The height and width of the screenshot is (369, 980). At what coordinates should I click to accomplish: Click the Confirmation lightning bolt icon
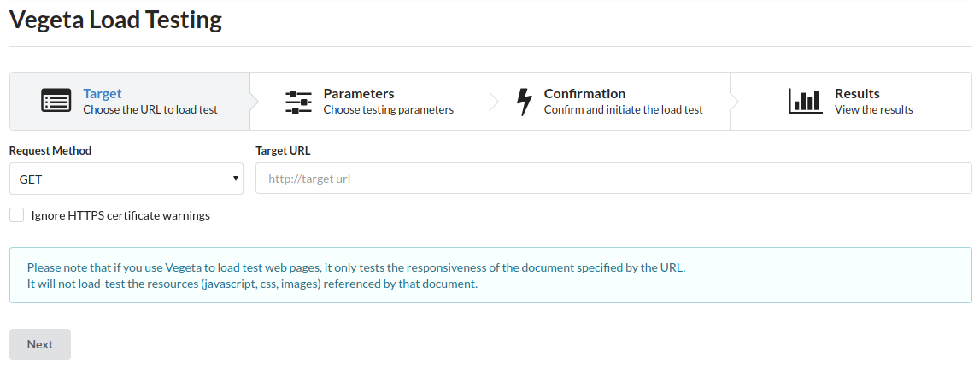click(525, 102)
